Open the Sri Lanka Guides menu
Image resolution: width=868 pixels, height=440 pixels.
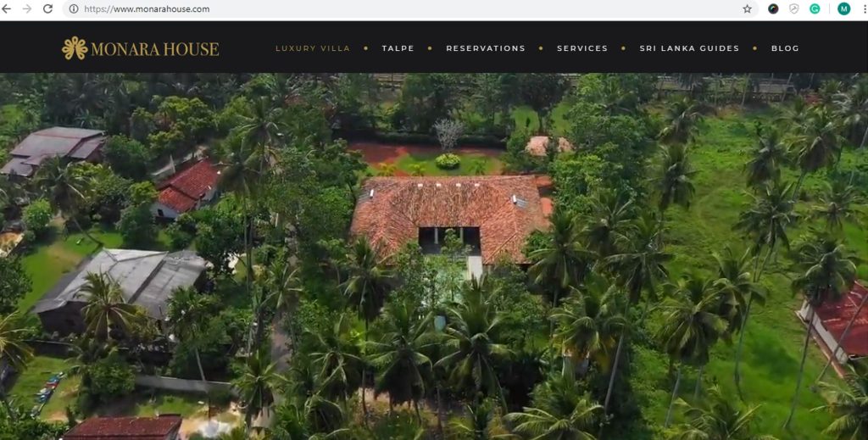[689, 48]
